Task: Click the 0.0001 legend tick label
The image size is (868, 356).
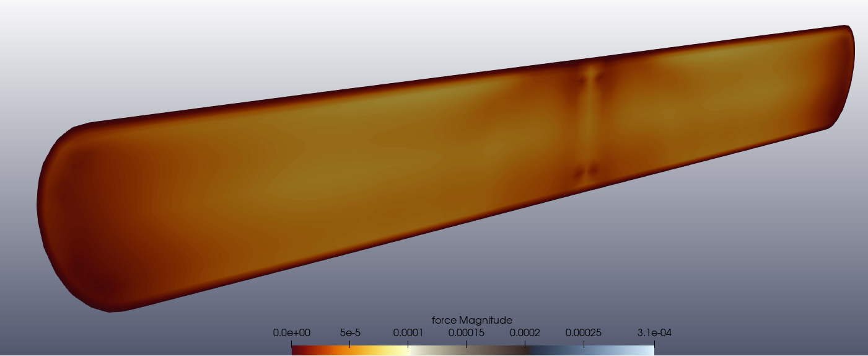Action: [x=408, y=333]
